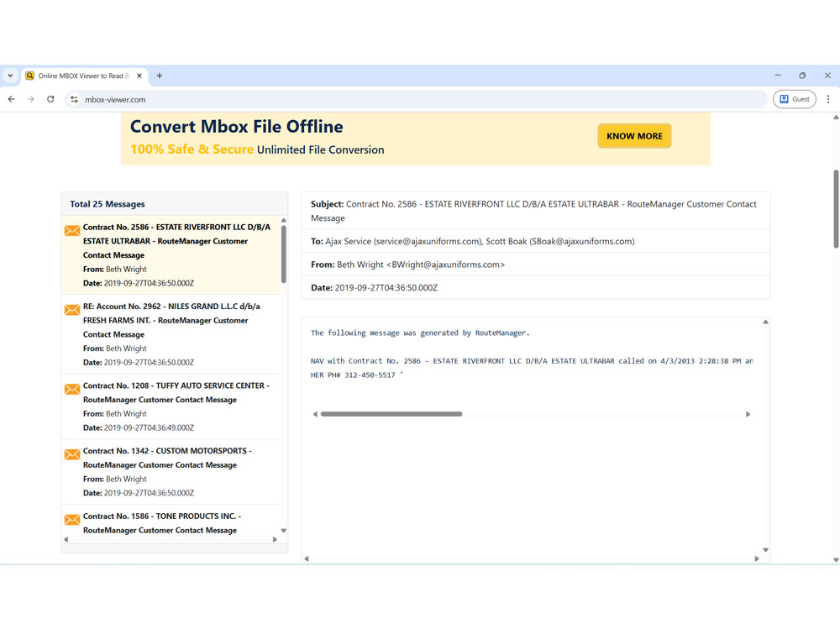Viewport: 840px width, 629px height.
Task: Reload the mbox-viewer page
Action: point(50,98)
